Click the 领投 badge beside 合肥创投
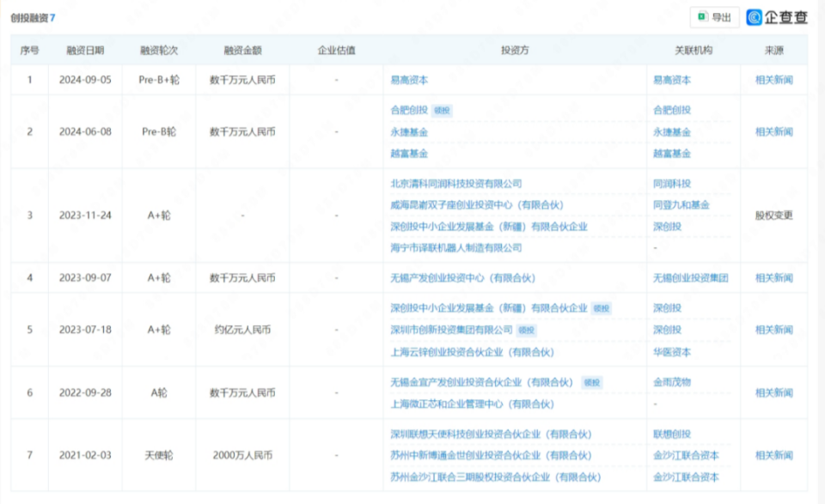Image resolution: width=825 pixels, height=504 pixels. (x=442, y=111)
